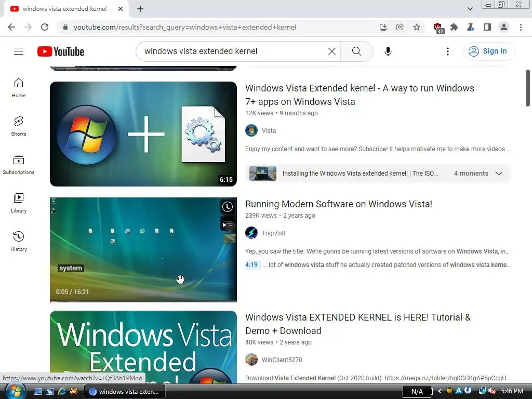Click WinClient5270 channel avatar
The image size is (532, 399).
[251, 360]
